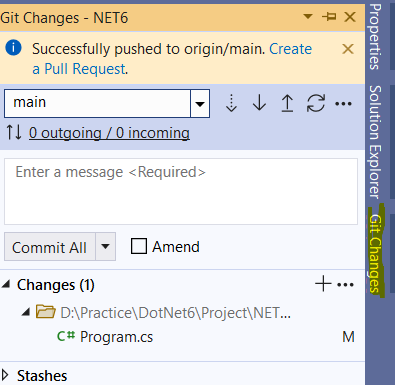Click the Create a Pull Request link
Screen dimensions: 395x385
(172, 59)
